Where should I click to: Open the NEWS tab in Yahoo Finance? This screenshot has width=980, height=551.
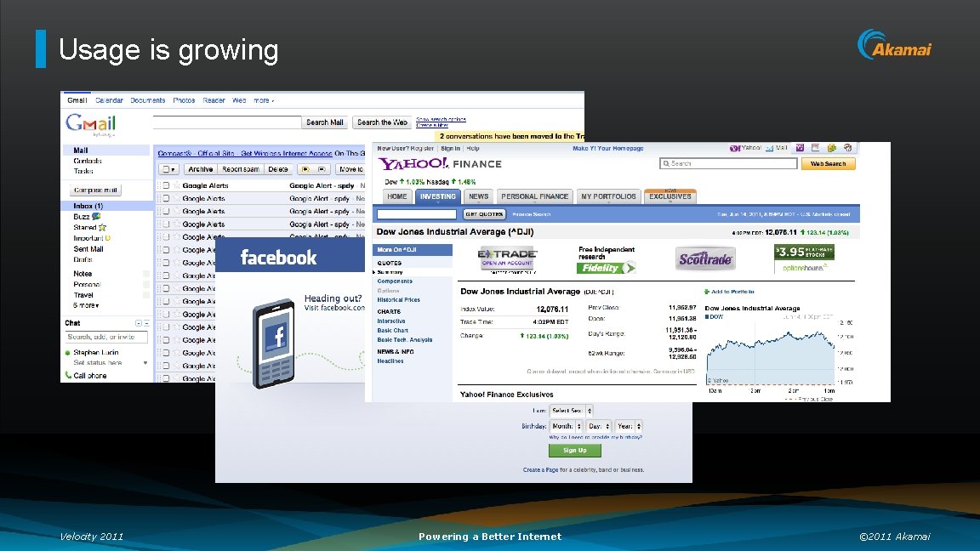(479, 196)
